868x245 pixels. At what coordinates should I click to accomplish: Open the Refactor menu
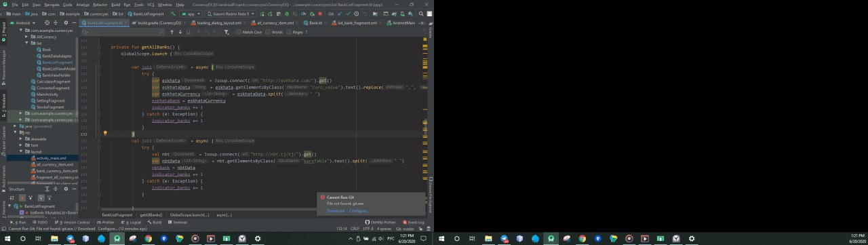tap(100, 5)
